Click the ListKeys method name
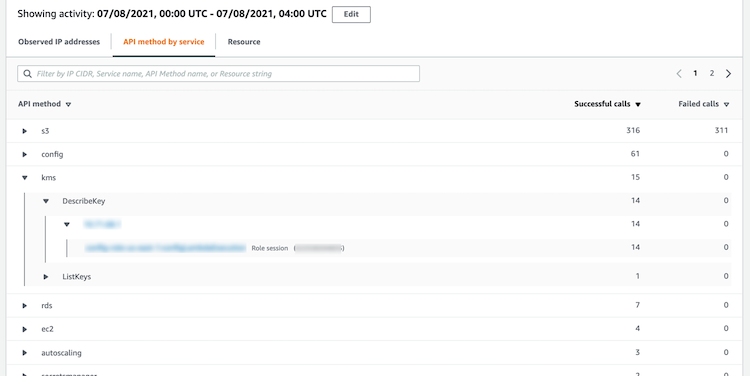This screenshot has width=750, height=376. [77, 276]
